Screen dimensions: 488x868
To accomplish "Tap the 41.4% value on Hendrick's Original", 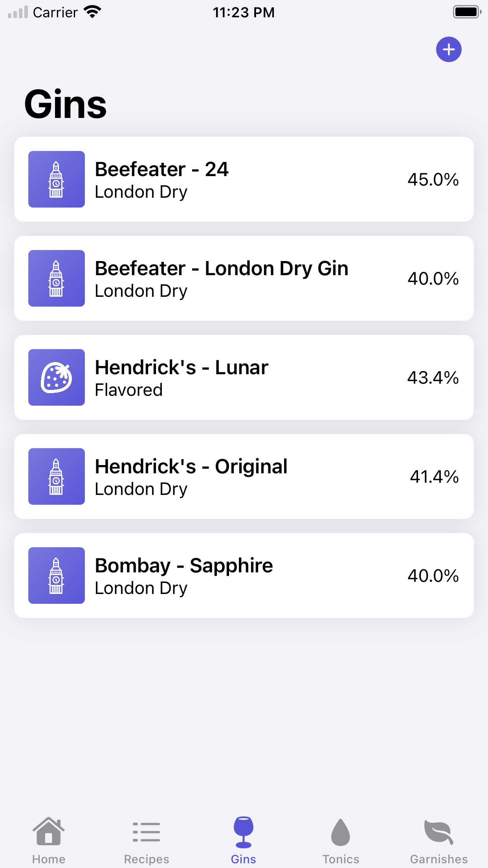I will pos(434,477).
